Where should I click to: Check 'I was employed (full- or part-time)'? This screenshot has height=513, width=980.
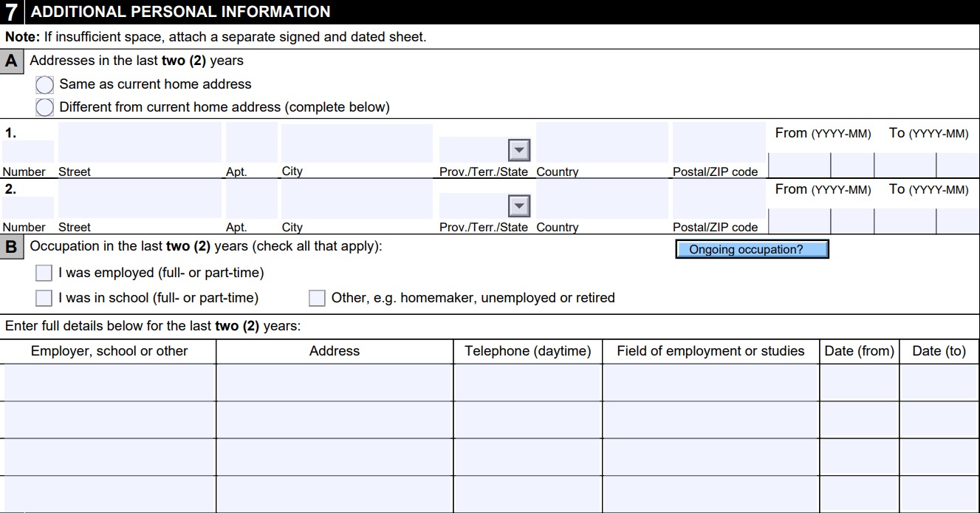click(44, 273)
